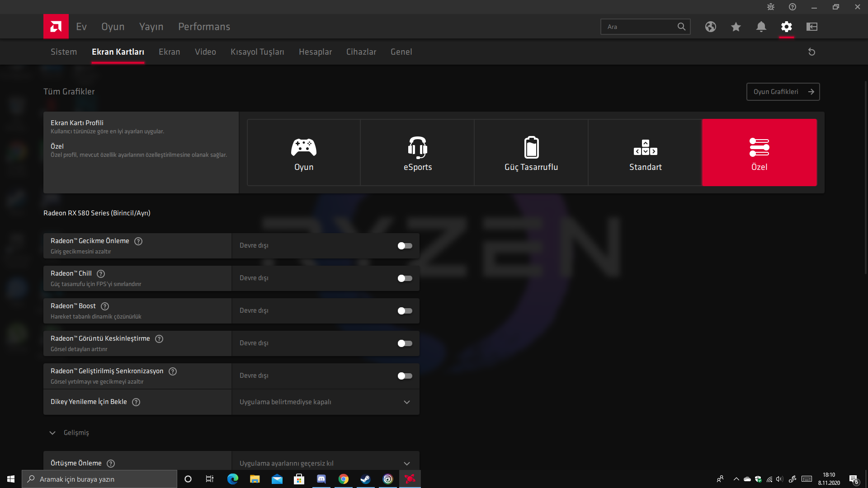868x488 pixels.
Task: Open the notifications bell icon
Action: coord(761,27)
